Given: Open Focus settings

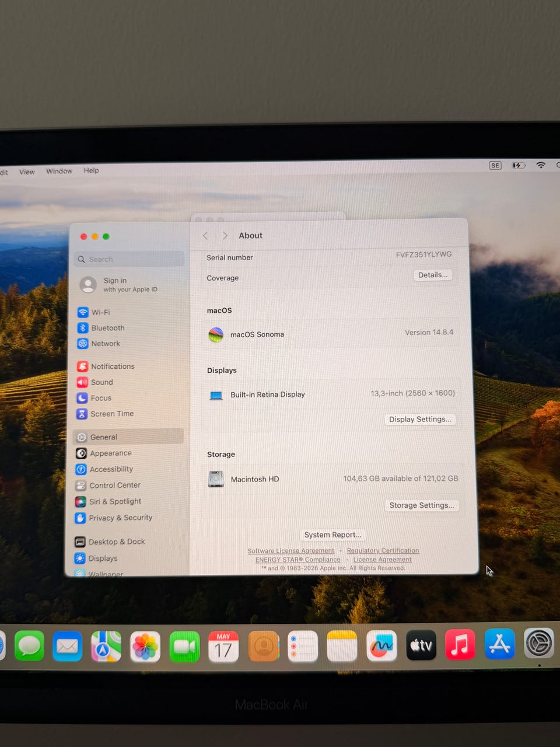Looking at the screenshot, I should tap(94, 398).
